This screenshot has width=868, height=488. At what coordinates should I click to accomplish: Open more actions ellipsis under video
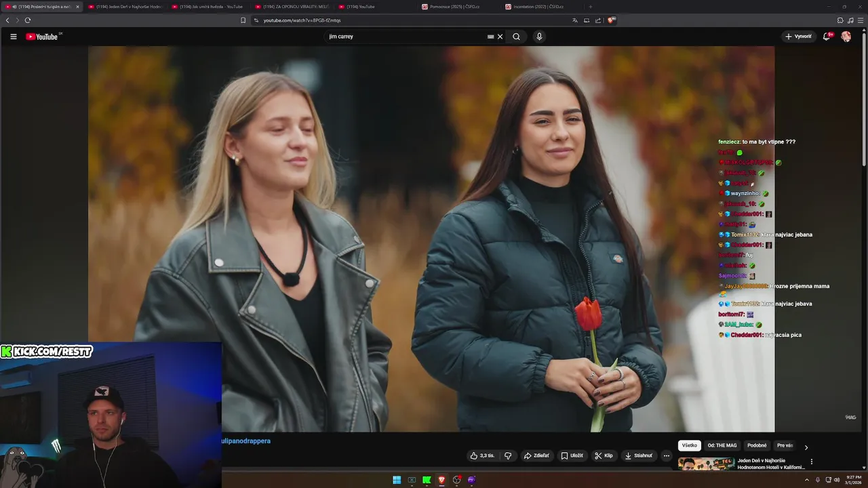click(x=667, y=455)
